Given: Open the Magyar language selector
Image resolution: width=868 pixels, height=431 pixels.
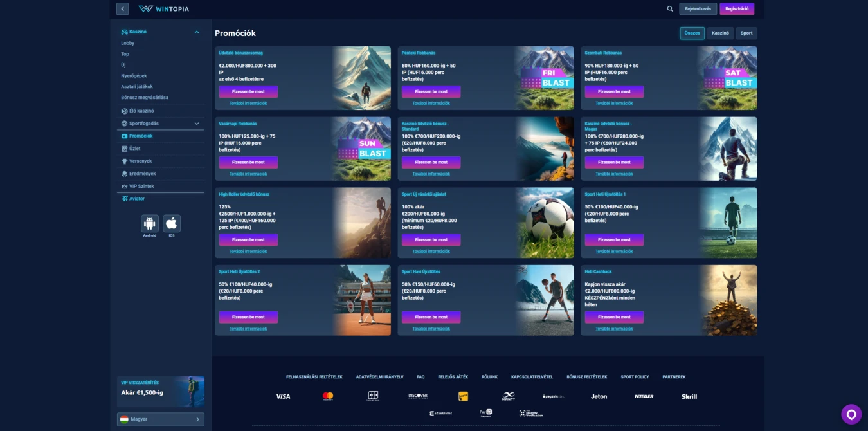Looking at the screenshot, I should click(x=161, y=419).
